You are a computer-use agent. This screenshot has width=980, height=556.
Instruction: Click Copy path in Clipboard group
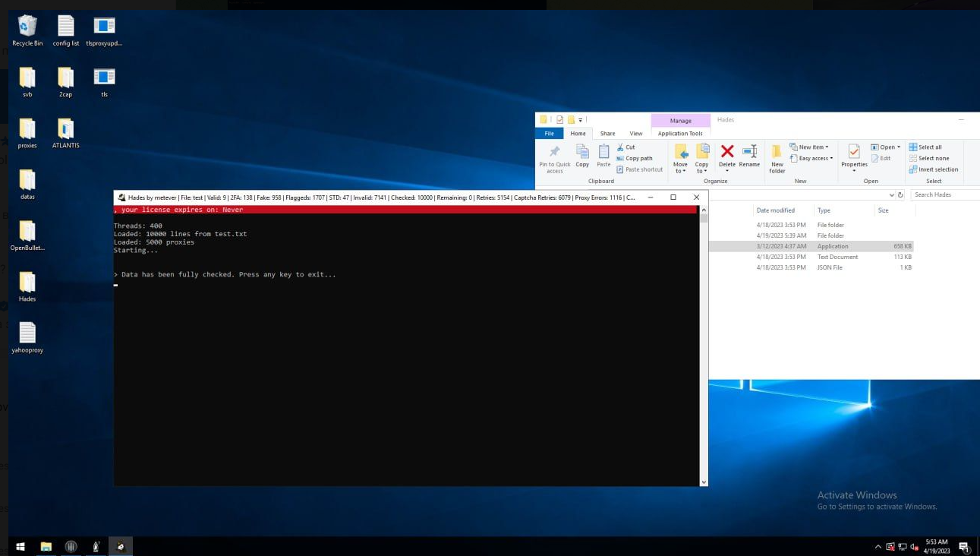tap(635, 159)
